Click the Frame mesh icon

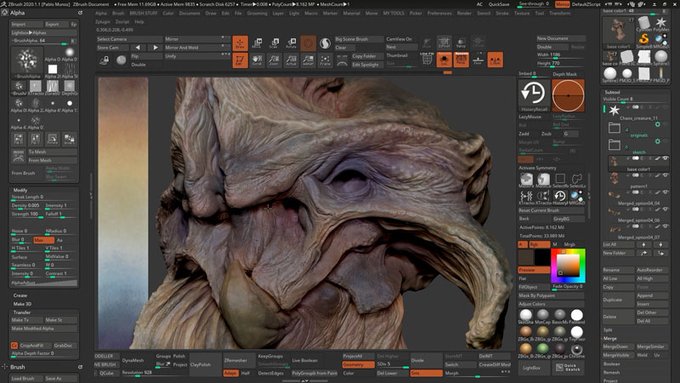325,60
